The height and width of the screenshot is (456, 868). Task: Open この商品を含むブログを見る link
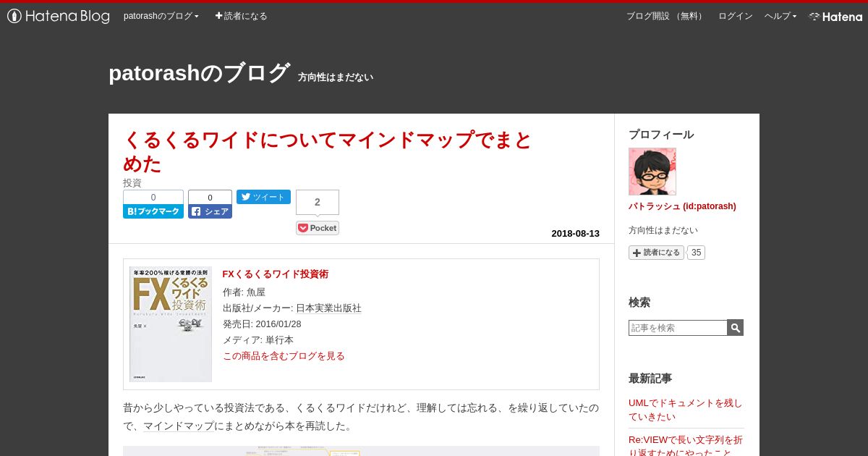click(284, 355)
